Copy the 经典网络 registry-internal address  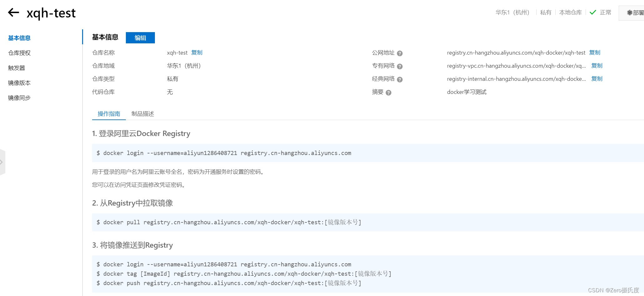pos(597,79)
